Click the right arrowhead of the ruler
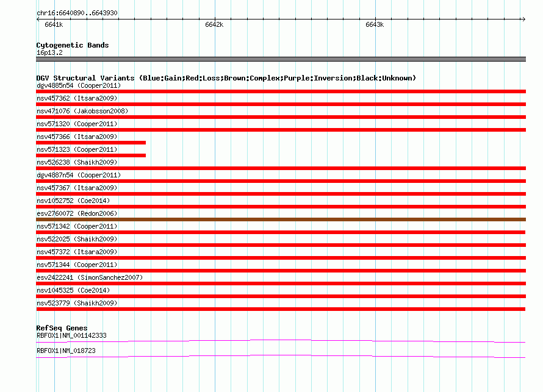The width and height of the screenshot is (543, 392). (524, 19)
